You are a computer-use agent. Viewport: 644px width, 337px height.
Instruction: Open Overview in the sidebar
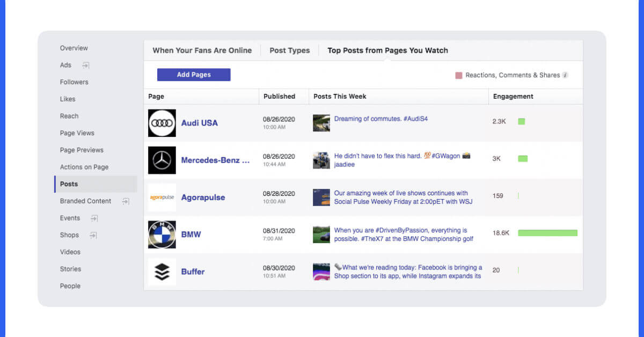tap(74, 48)
